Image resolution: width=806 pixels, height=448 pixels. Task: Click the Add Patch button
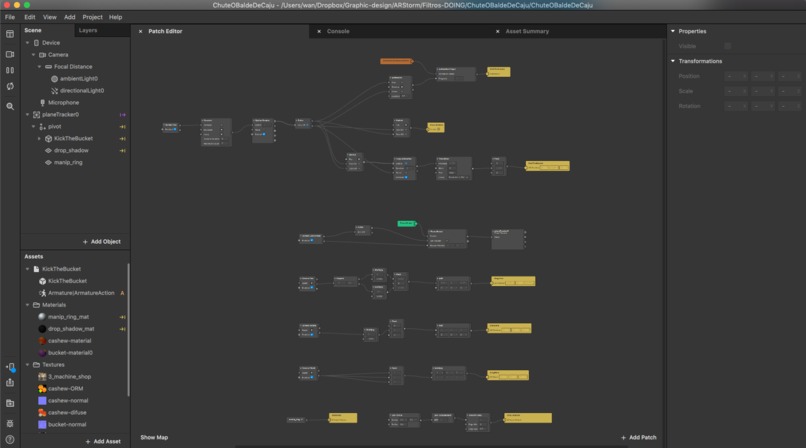[x=638, y=438]
